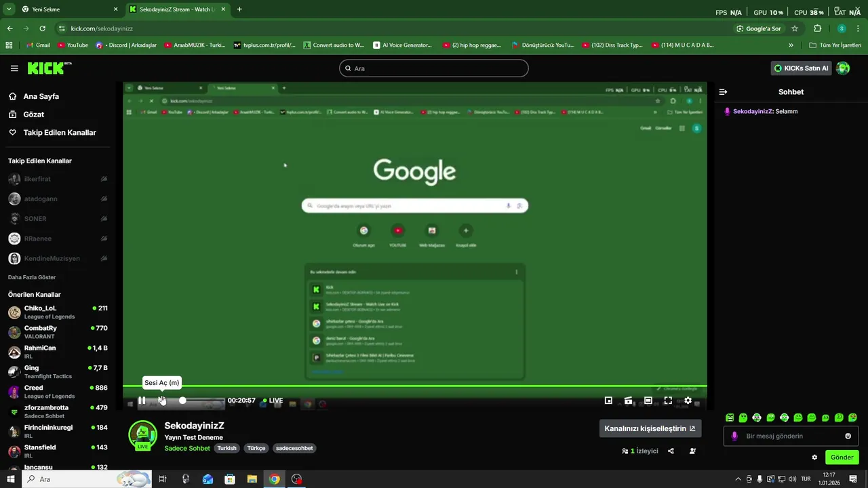Click Kanalınızı kişiselleştirin button
Screen dimensions: 868x488
(650, 428)
